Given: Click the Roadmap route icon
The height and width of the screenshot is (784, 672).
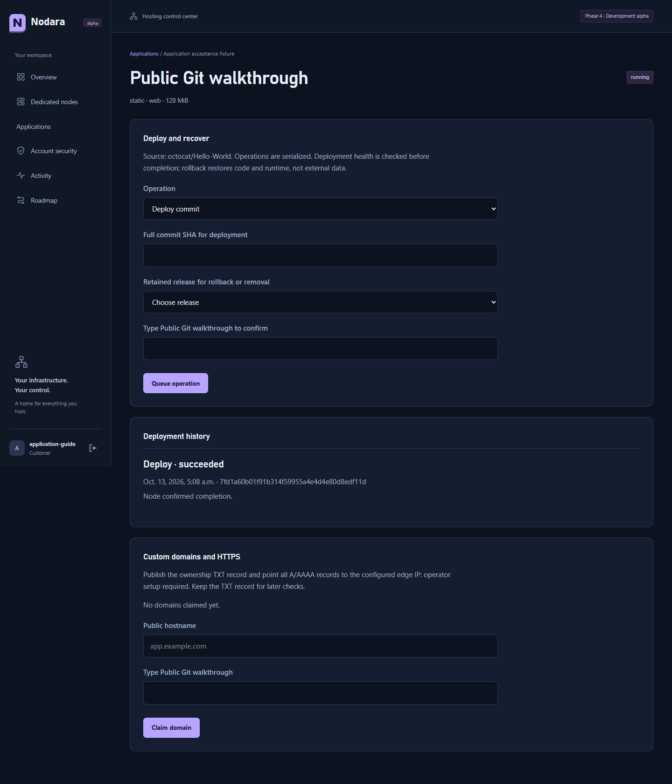Looking at the screenshot, I should coord(21,200).
